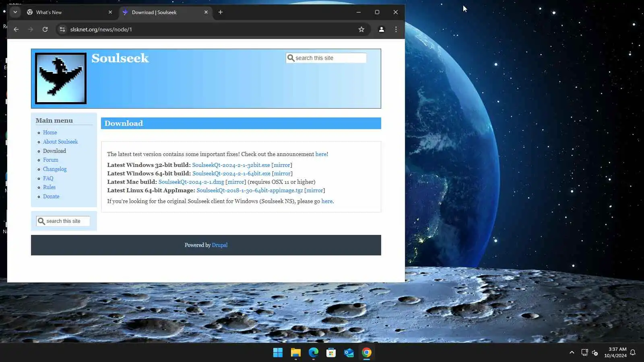The height and width of the screenshot is (362, 644).
Task: Open site information icon in address bar
Action: point(62,29)
